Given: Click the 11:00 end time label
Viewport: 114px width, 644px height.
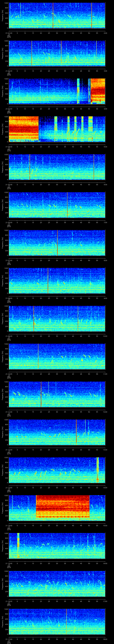Looking at the screenshot, I should pyautogui.click(x=105, y=374).
